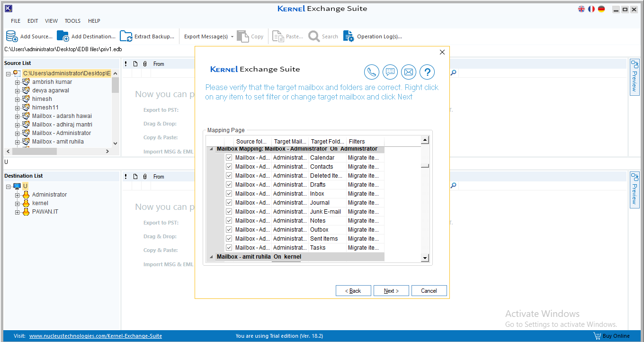Open the Extract Backup tool
The height and width of the screenshot is (342, 644).
coord(147,36)
